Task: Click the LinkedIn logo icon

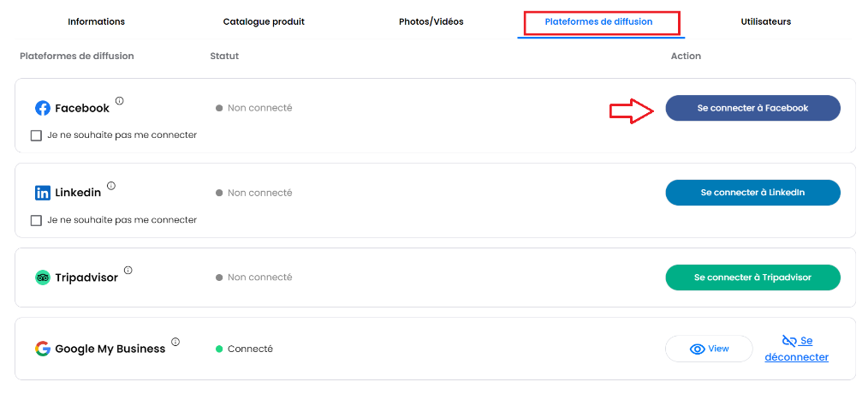Action: pos(43,193)
